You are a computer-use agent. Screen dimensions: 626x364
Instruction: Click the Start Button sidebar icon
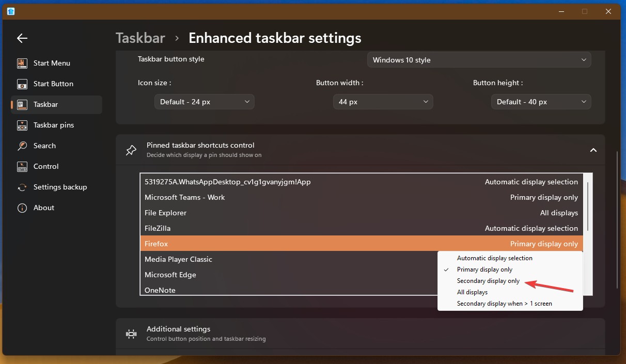[22, 84]
